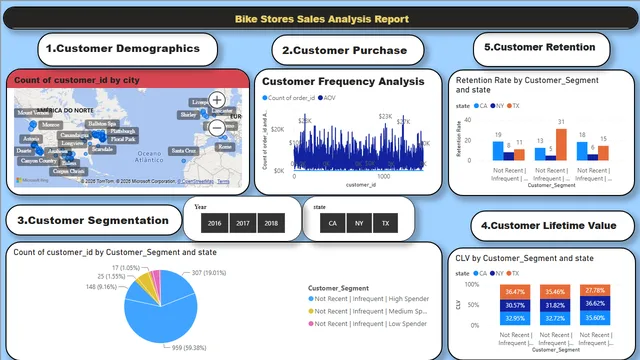Click the 148 (9.16%) pie label

(101, 287)
